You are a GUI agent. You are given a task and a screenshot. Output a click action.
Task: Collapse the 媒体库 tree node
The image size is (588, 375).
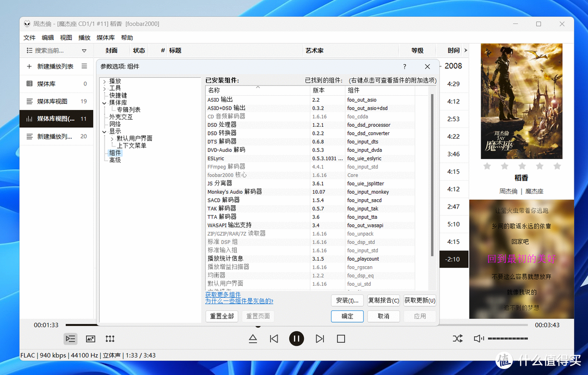pyautogui.click(x=104, y=103)
